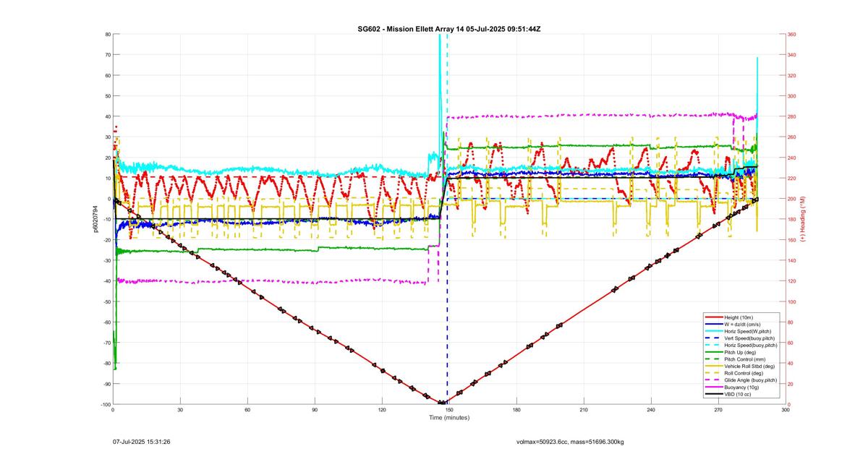Click right axis tick label '280'
Image resolution: width=868 pixels, height=454 pixels.
(793, 116)
